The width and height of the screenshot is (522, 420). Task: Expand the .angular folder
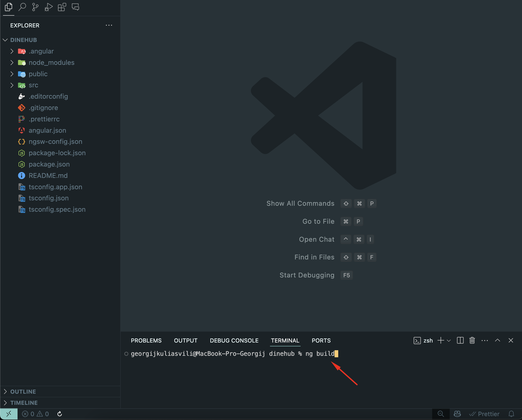(x=12, y=51)
